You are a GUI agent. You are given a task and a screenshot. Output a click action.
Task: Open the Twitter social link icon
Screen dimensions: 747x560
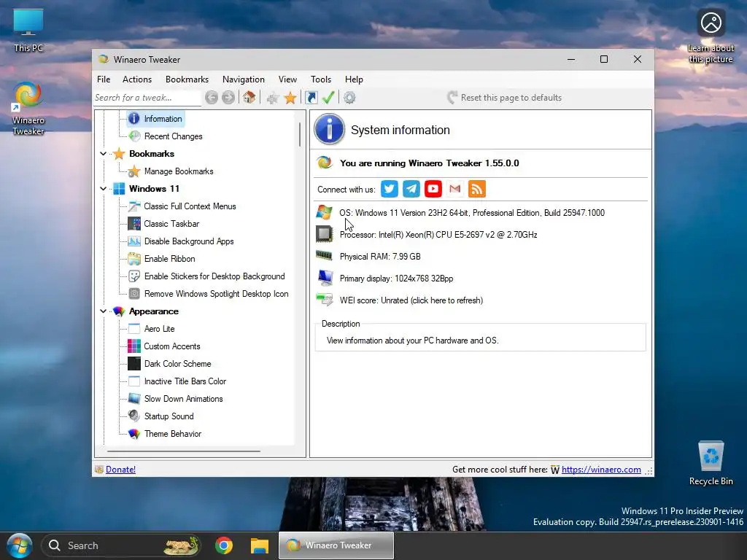[390, 189]
